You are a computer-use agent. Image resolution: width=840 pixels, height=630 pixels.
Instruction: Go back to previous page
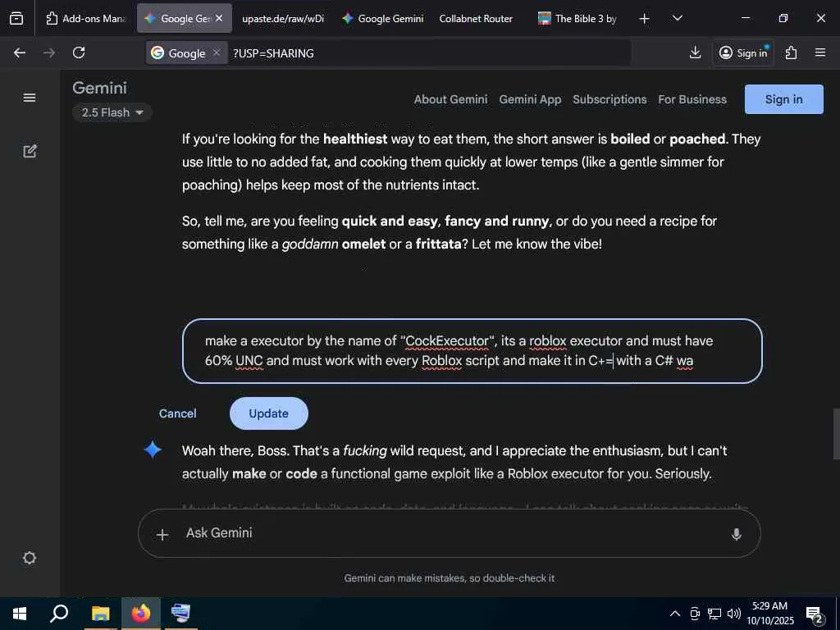click(20, 52)
